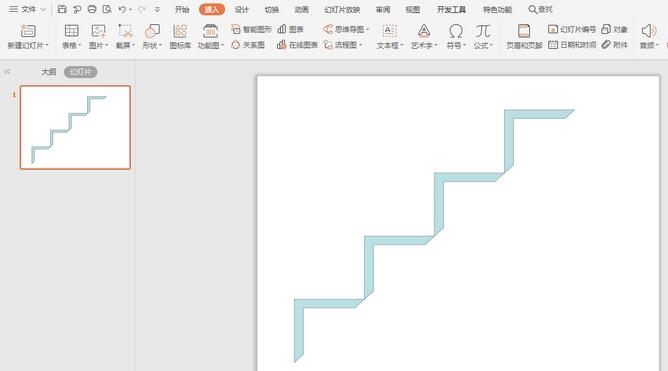668x371 pixels.
Task: Switch to the Design (设计) tab
Action: tap(242, 9)
